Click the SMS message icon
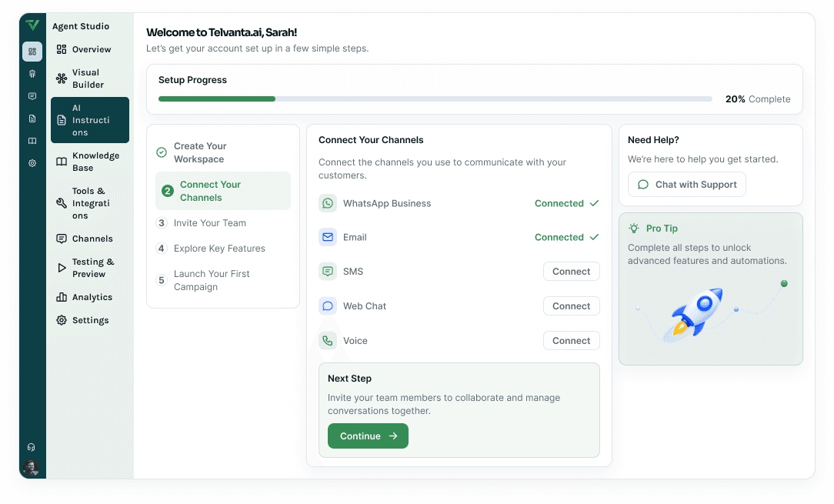834x504 pixels. pos(328,272)
